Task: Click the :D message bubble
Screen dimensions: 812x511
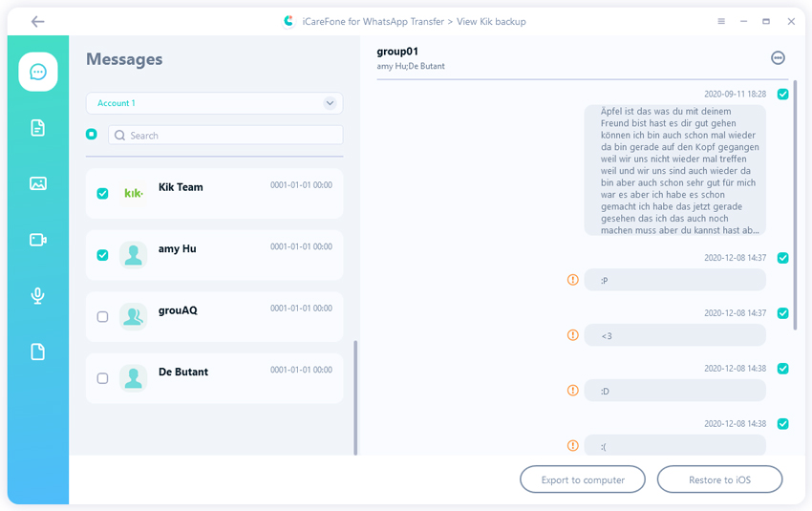Action: [674, 391]
